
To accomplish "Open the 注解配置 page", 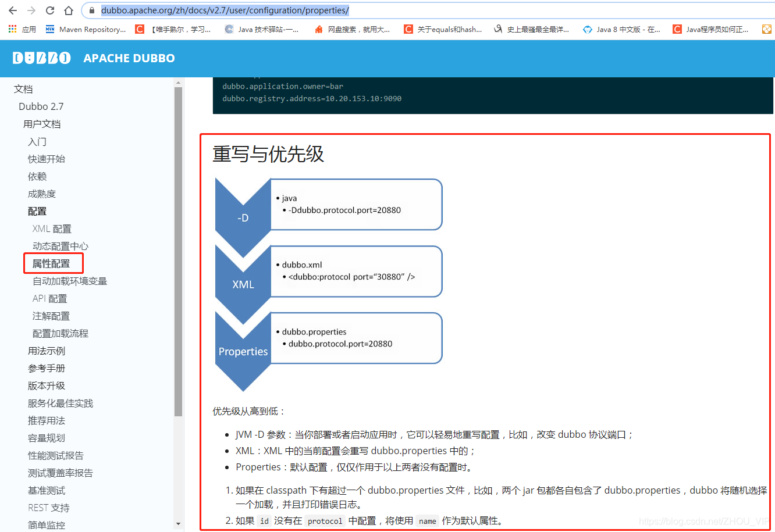I will tap(51, 316).
